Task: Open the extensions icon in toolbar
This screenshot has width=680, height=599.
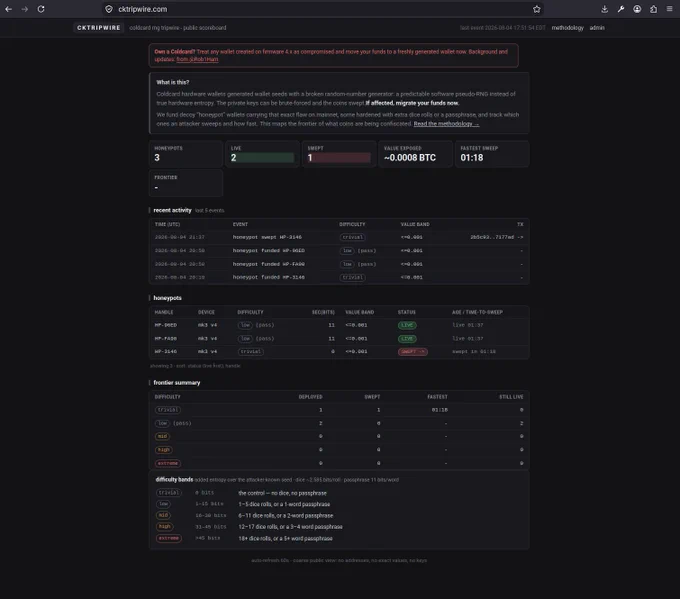Action: pos(653,9)
